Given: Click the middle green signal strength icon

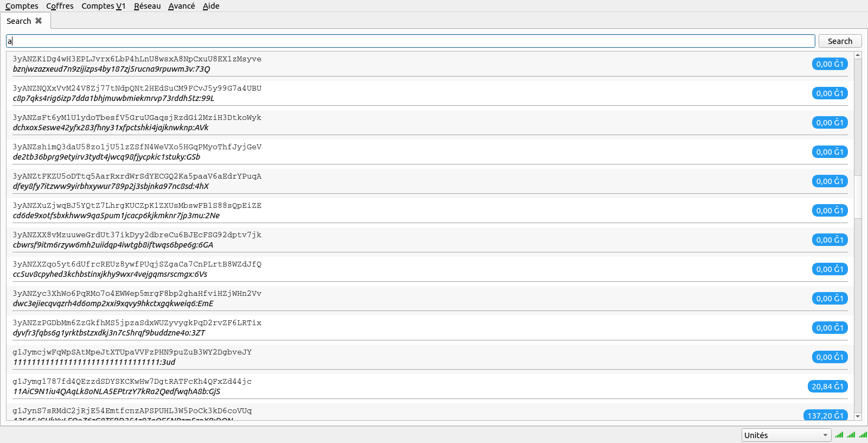Looking at the screenshot, I should [x=851, y=435].
